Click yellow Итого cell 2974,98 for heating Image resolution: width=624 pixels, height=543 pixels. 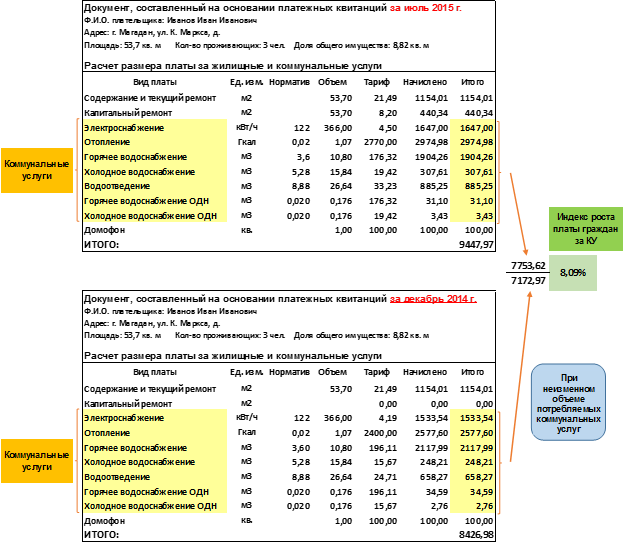tap(476, 142)
